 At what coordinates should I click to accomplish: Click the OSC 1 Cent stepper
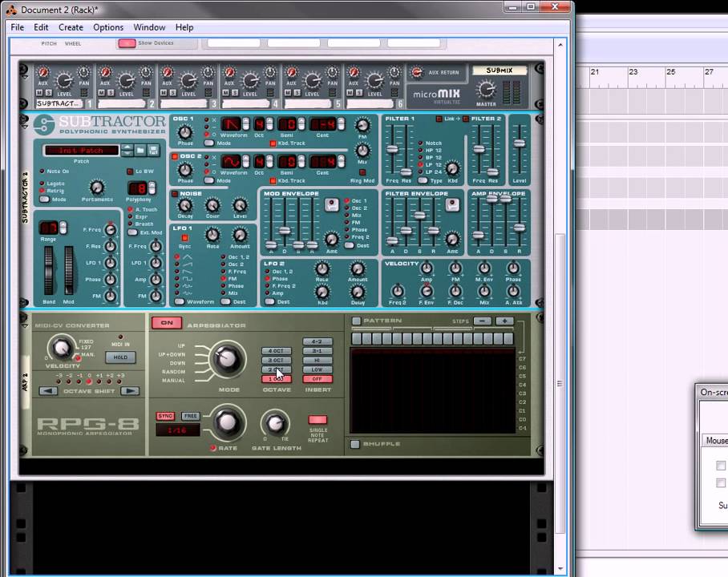342,124
